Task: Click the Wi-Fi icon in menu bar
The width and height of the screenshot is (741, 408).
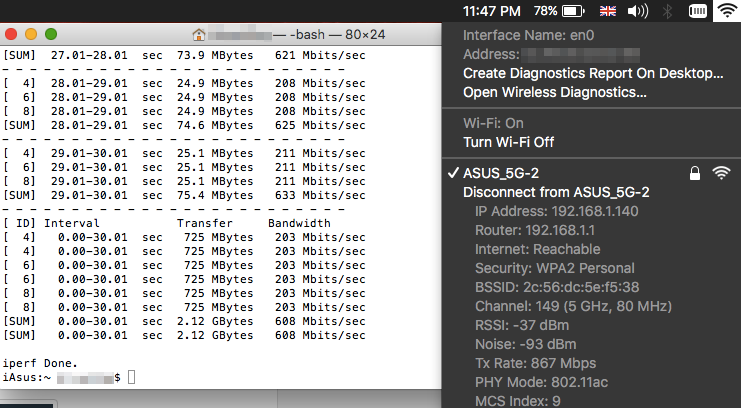Action: pos(725,11)
